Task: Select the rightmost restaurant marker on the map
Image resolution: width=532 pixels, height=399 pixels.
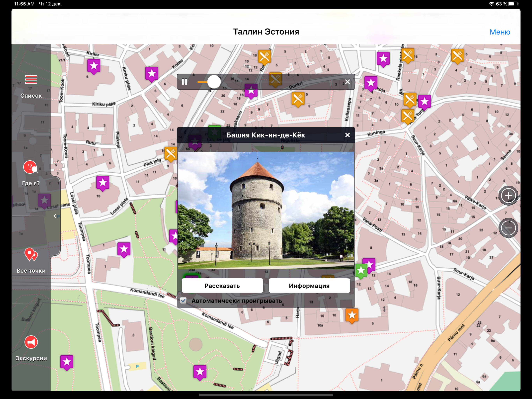Action: click(457, 56)
